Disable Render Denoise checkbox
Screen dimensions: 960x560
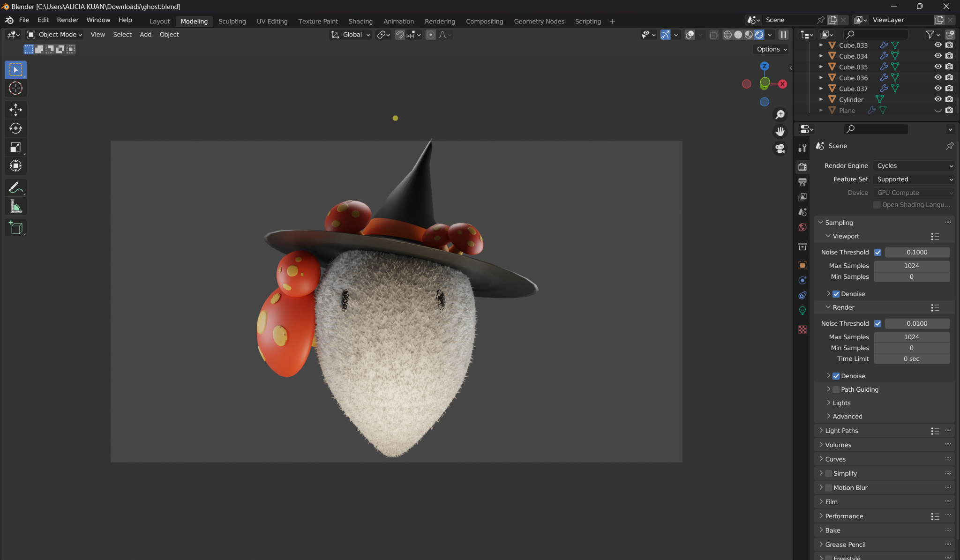click(x=836, y=376)
